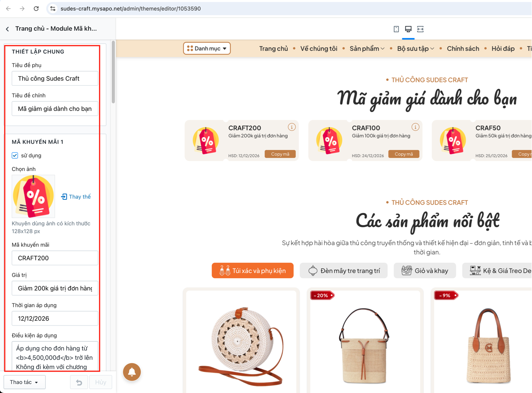Viewport: 532px width, 393px height.
Task: Edit the Điều kiện áp dụng textarea
Action: click(55, 356)
